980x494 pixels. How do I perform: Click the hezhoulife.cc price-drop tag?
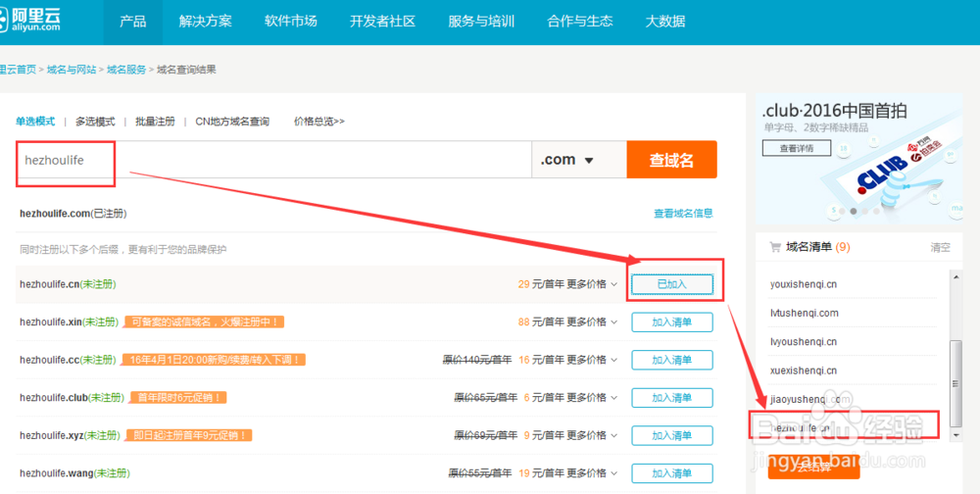[x=213, y=360]
